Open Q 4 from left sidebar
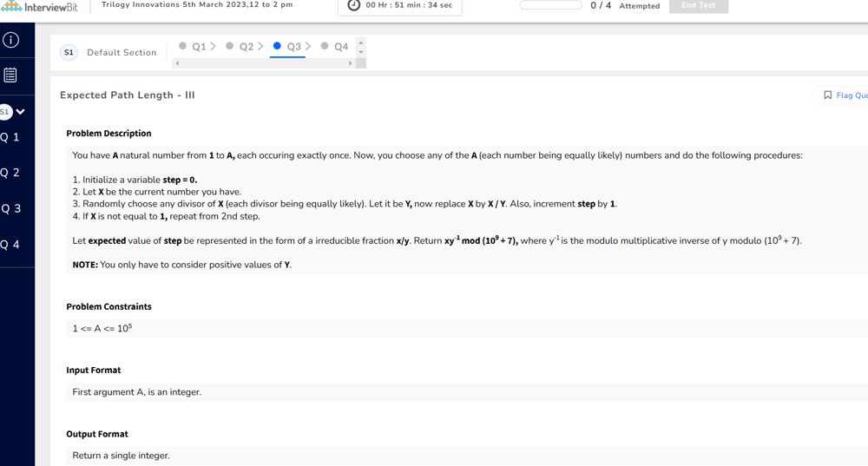 [x=10, y=245]
